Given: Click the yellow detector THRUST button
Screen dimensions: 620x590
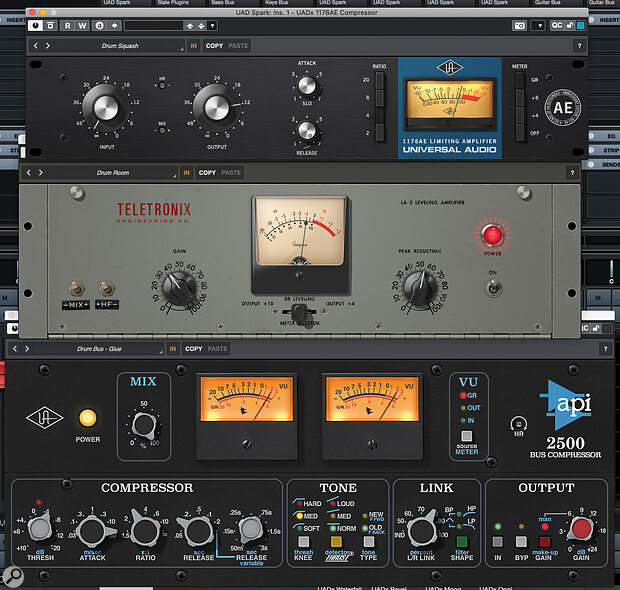Looking at the screenshot, I should pyautogui.click(x=336, y=541).
